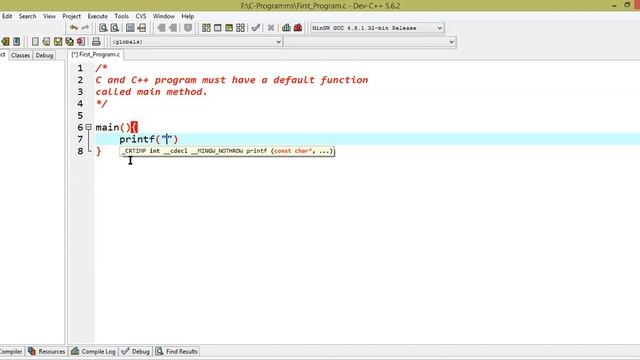
Task: Click the highlighted red opening brace on line 6
Action: [134, 127]
